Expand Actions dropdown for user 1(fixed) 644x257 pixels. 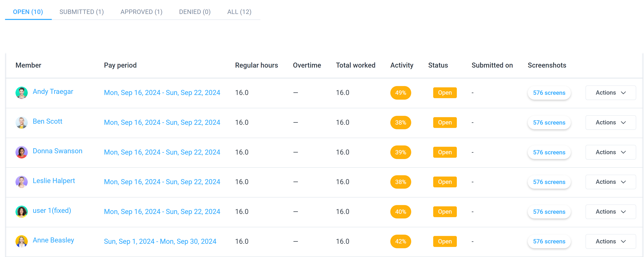tap(610, 212)
